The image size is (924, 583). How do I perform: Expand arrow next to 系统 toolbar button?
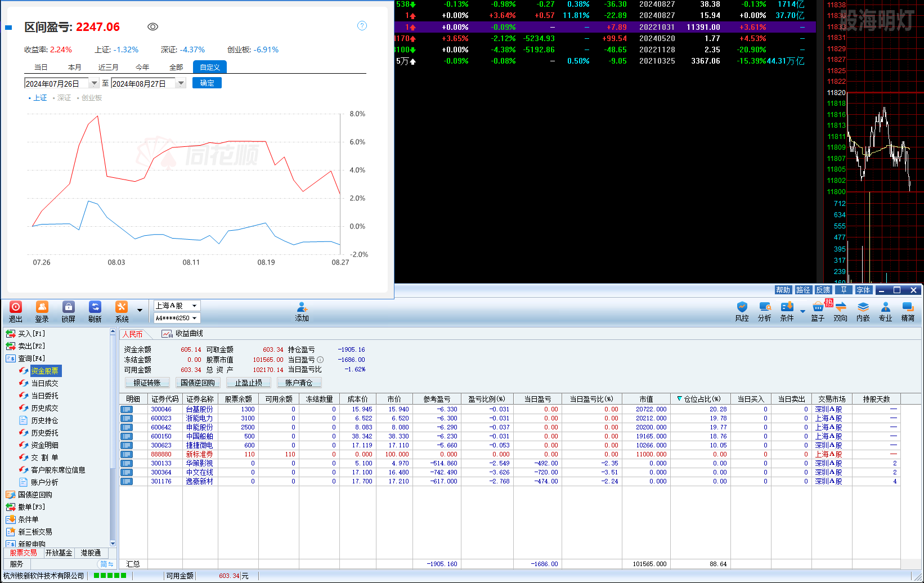coord(140,310)
